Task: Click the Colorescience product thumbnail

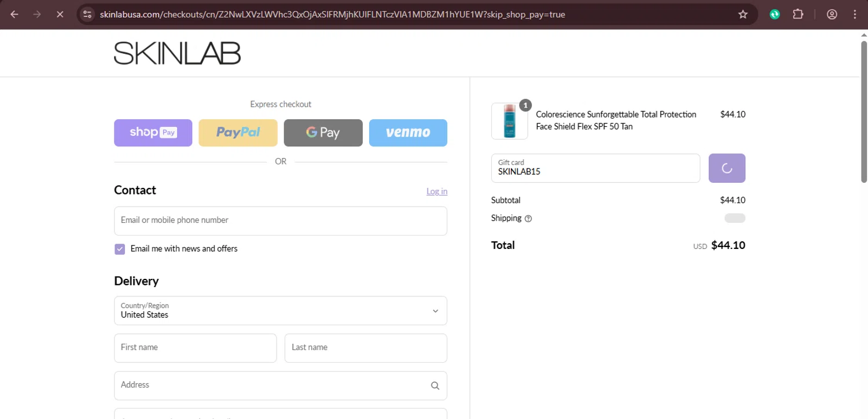Action: [x=509, y=121]
